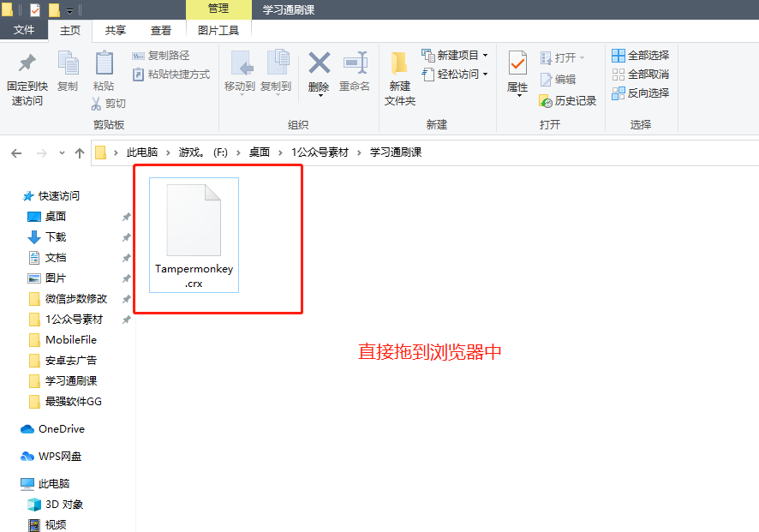Open 属性 (Properties) checkmark icon

pyautogui.click(x=517, y=63)
